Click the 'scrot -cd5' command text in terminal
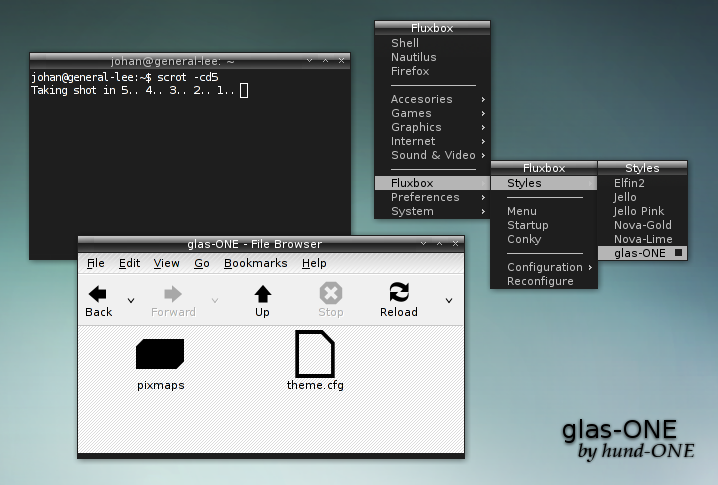 pos(188,77)
